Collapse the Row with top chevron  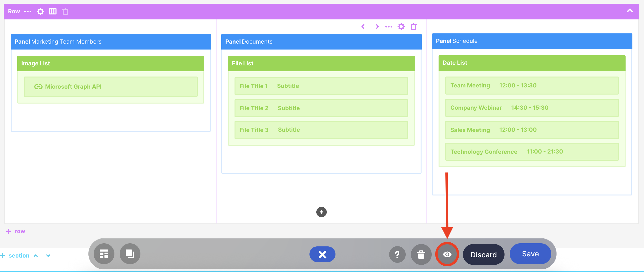[630, 11]
